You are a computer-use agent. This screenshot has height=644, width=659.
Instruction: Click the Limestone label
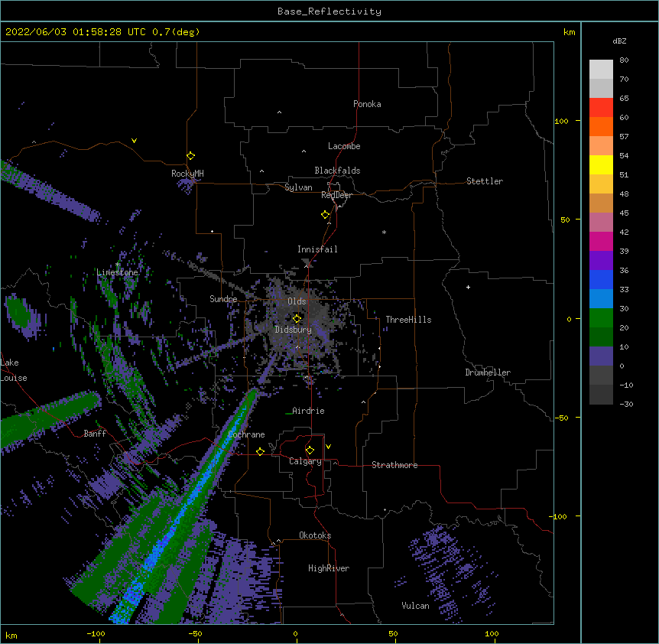pos(117,272)
